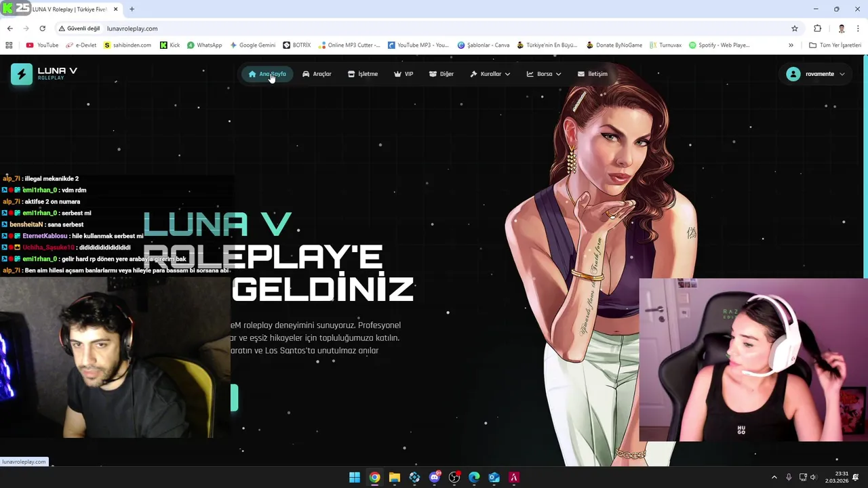Open the volume tray icon

click(x=813, y=477)
